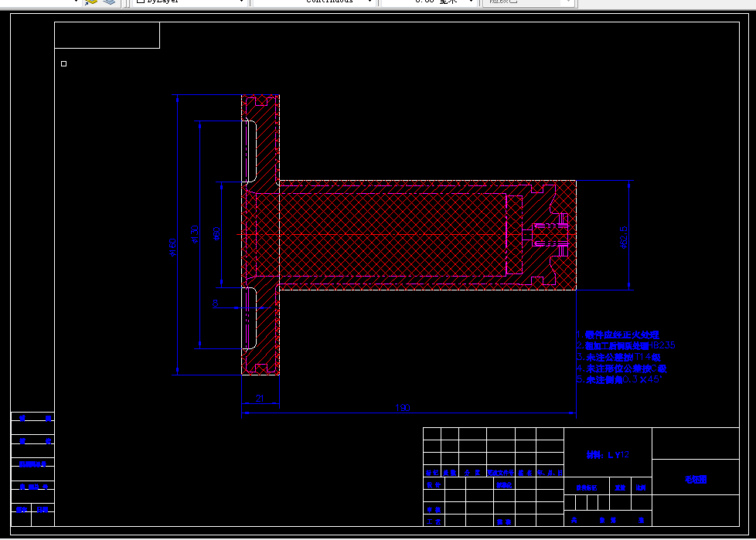Select note 1 about 正火处理
Image resolution: width=756 pixels, height=540 pixels.
(618, 335)
